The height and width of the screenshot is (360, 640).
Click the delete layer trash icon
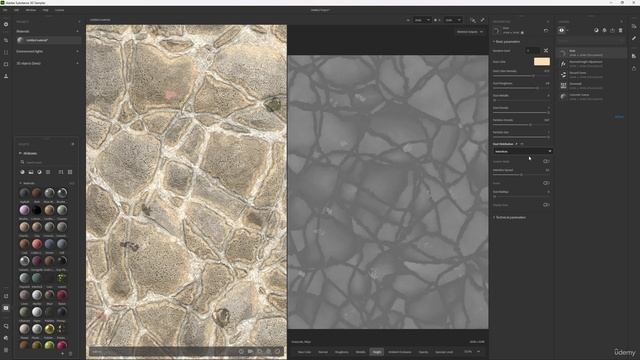tap(620, 30)
